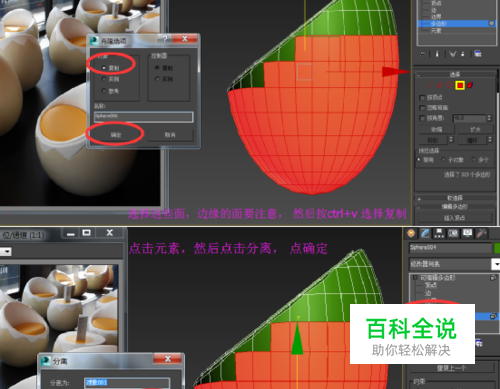Click Remove Modifier icon under modifier stack
This screenshot has height=389, width=500.
(x=463, y=54)
